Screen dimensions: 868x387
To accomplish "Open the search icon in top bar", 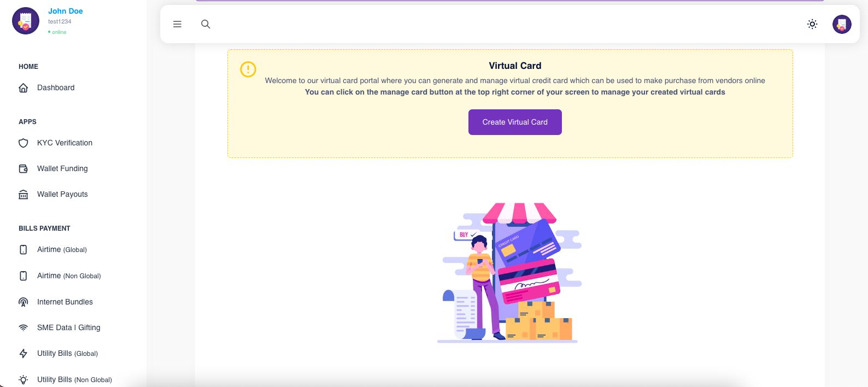I will click(206, 24).
